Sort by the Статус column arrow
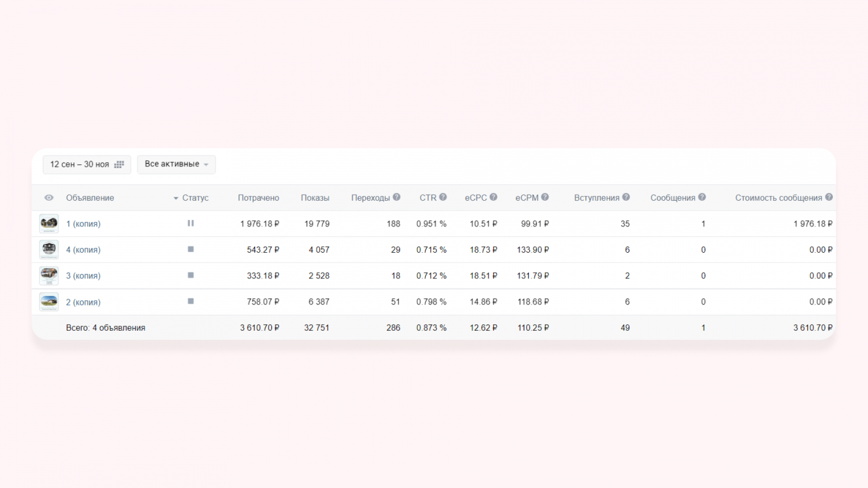 coord(176,198)
